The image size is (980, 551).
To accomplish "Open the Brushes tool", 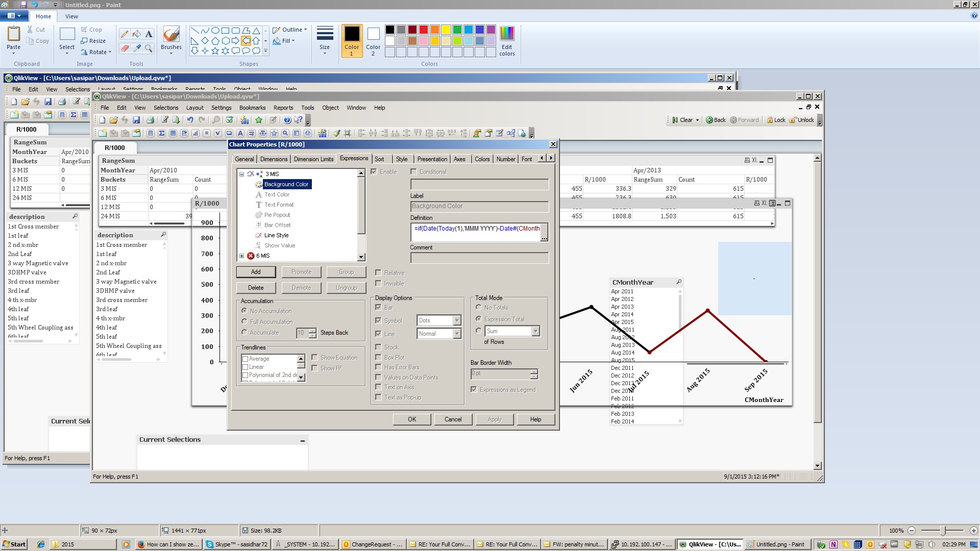I will (171, 38).
